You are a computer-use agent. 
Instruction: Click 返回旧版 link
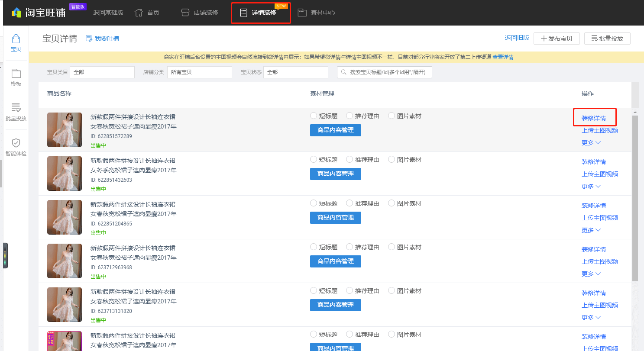pos(517,38)
